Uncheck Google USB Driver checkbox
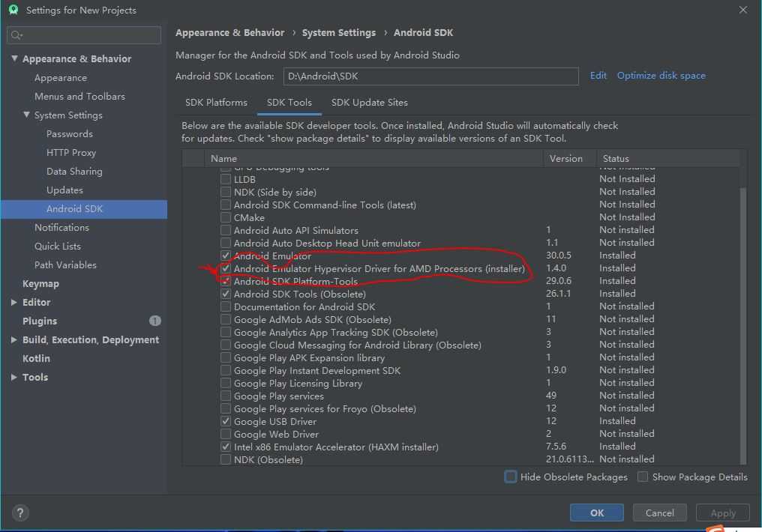Screen dimensions: 762x532 (226, 421)
